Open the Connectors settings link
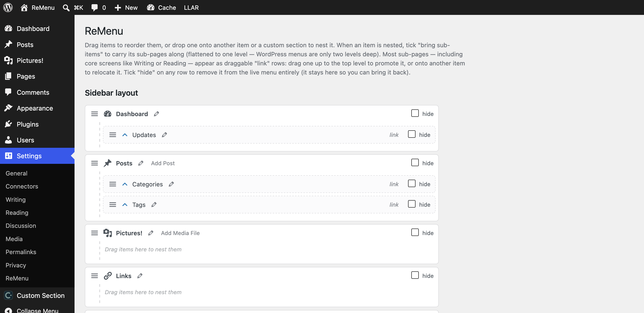Image resolution: width=644 pixels, height=313 pixels. [x=22, y=186]
